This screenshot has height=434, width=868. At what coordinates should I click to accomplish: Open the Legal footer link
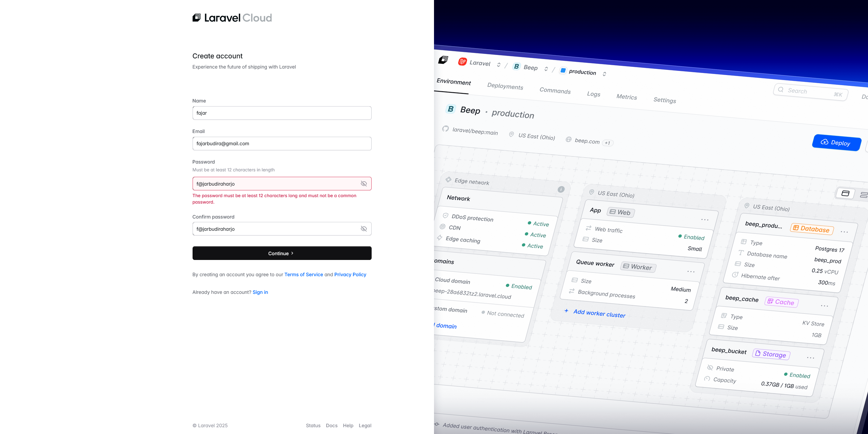click(x=365, y=426)
